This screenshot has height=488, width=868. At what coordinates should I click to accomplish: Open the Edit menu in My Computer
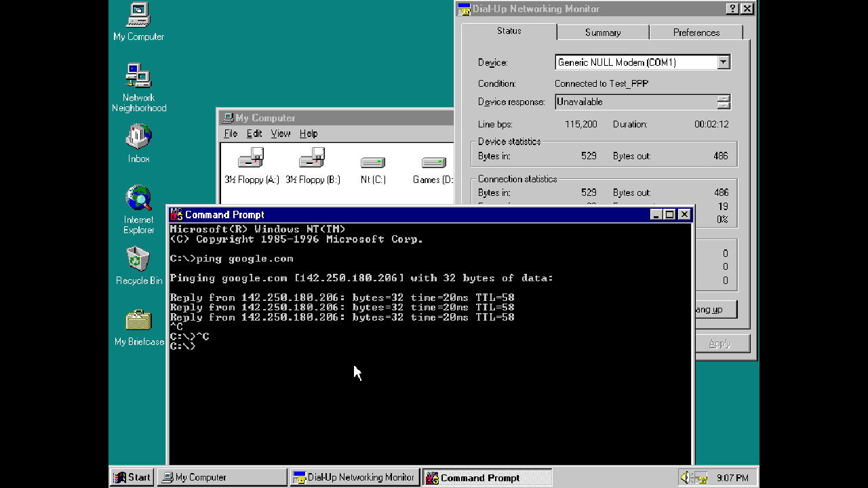[254, 134]
